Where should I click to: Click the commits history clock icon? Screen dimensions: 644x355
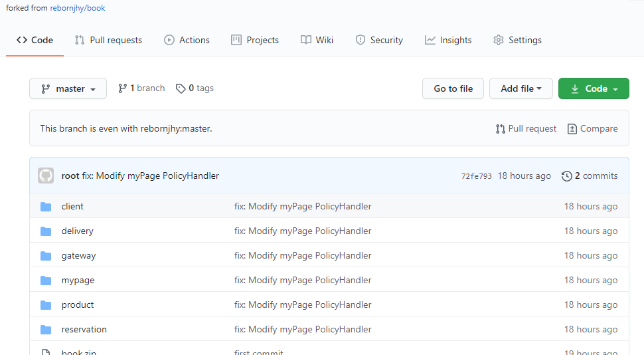click(x=567, y=176)
